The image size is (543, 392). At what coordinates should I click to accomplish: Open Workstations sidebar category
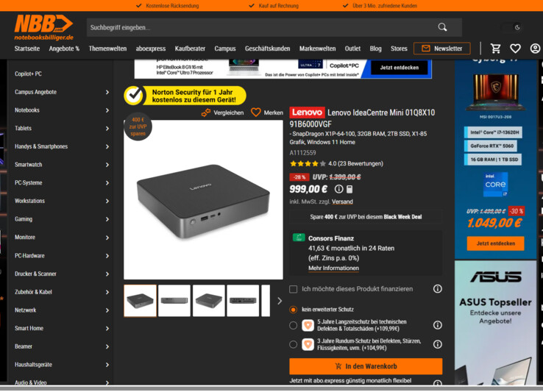pyautogui.click(x=29, y=201)
